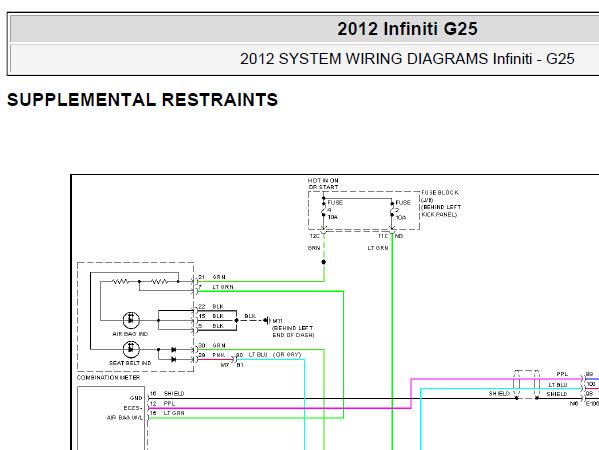Click the '2012 Infiniti G25' title text

coord(407,29)
